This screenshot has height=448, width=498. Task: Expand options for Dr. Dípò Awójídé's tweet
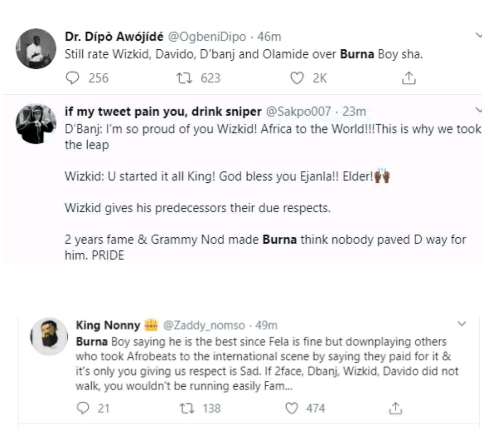tap(480, 36)
